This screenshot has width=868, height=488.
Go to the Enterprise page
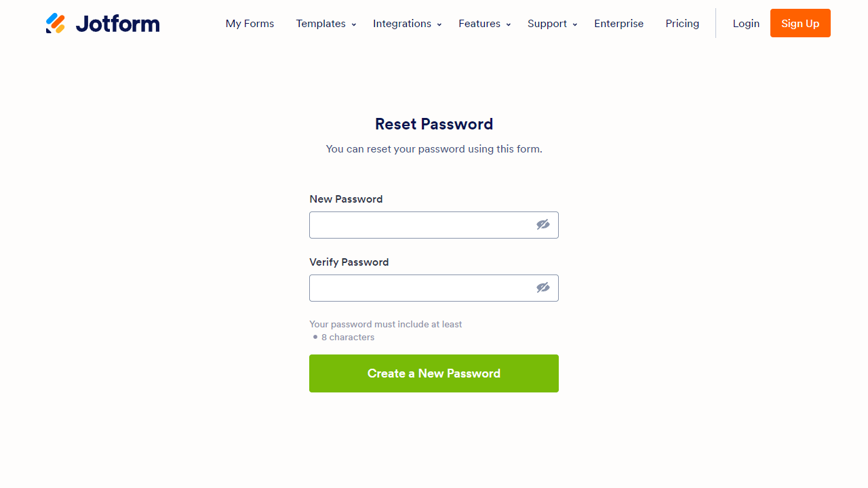point(619,24)
